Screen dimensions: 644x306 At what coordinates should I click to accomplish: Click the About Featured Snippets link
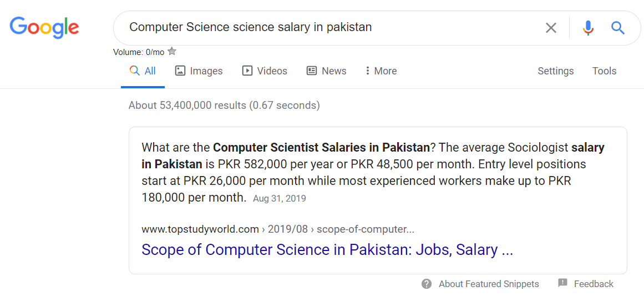pos(489,284)
